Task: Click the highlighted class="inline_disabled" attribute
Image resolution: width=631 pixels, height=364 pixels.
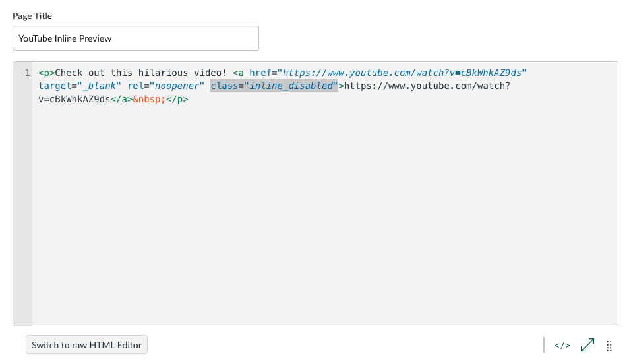Action: (274, 86)
